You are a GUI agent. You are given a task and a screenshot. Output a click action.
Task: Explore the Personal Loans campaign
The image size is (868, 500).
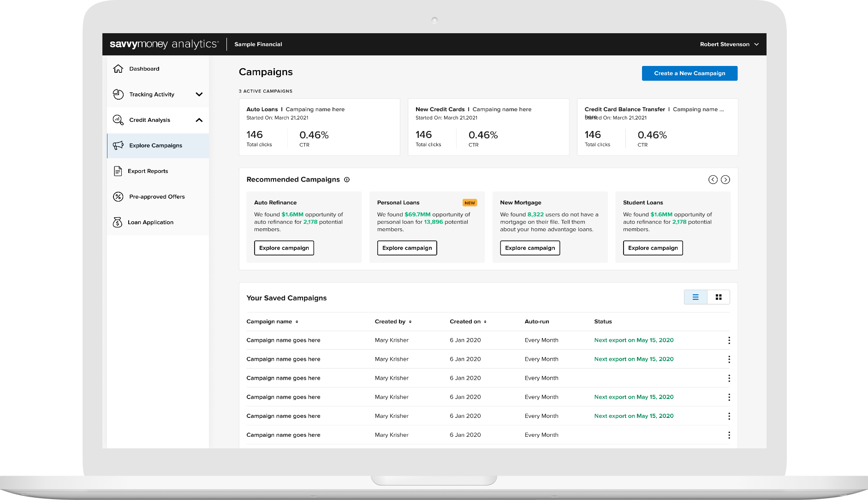(x=407, y=248)
